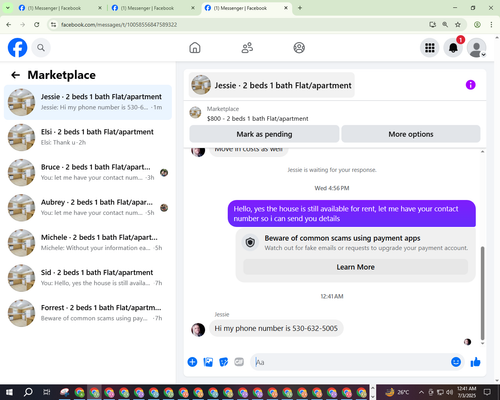Screen dimensions: 500x400
Task: Click Jessie's avatar beside the phone message
Action: tap(198, 329)
